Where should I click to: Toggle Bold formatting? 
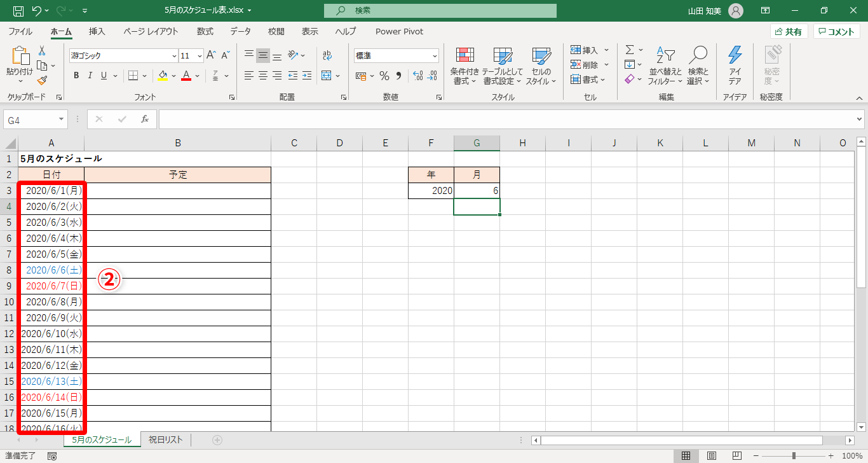click(76, 76)
